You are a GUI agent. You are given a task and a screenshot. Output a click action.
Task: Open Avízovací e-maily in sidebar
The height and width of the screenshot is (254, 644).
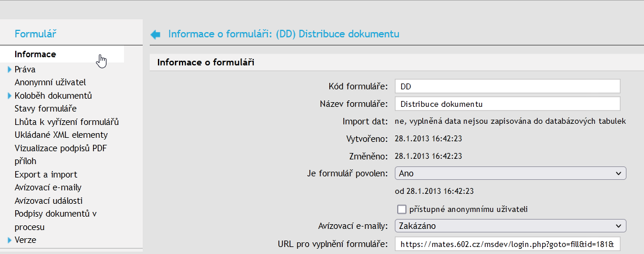48,187
